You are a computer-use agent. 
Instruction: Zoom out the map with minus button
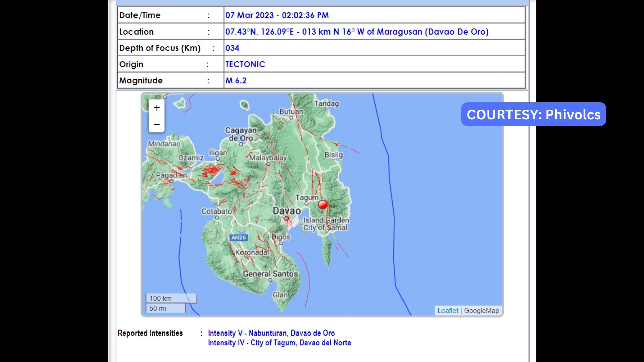coord(157,124)
